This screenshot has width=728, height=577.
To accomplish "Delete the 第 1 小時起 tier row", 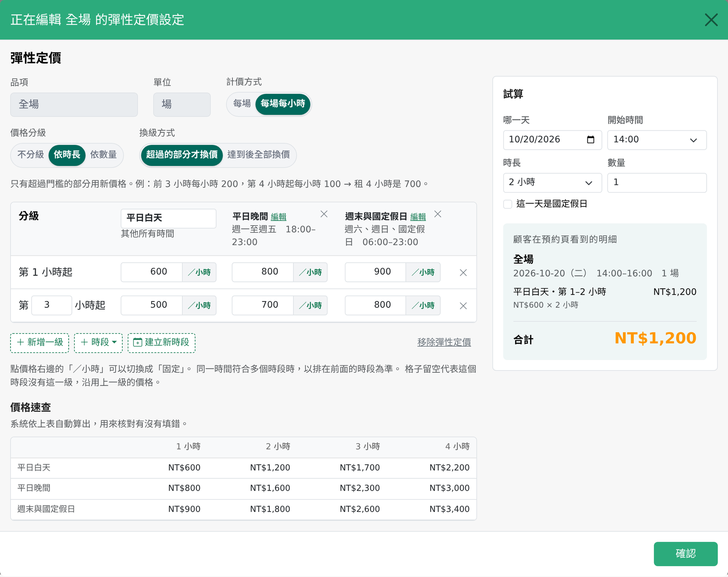I will coord(463,273).
